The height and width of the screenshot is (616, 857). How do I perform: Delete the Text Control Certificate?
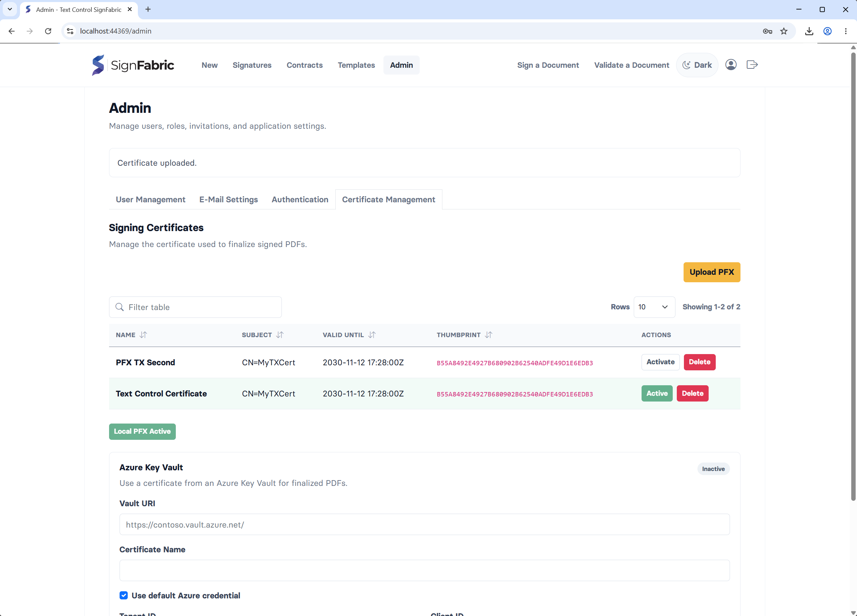(692, 393)
